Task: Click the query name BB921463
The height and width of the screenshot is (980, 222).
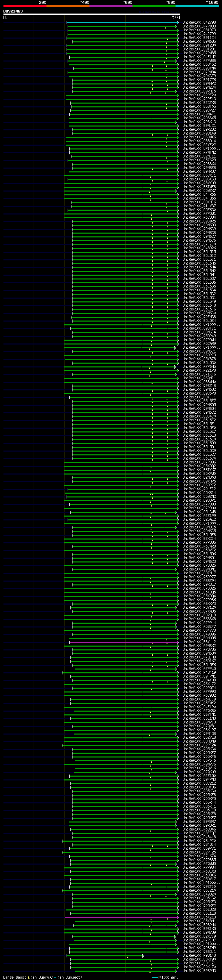Action: point(13,11)
